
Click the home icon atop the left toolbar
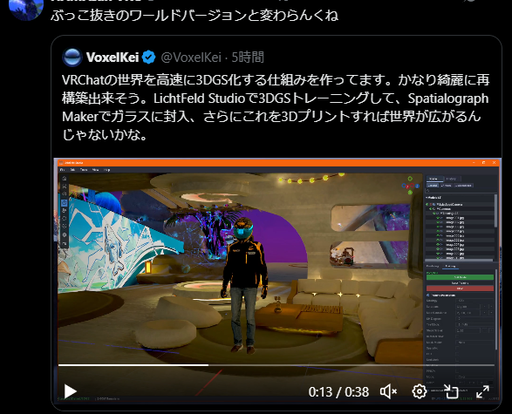(x=64, y=179)
